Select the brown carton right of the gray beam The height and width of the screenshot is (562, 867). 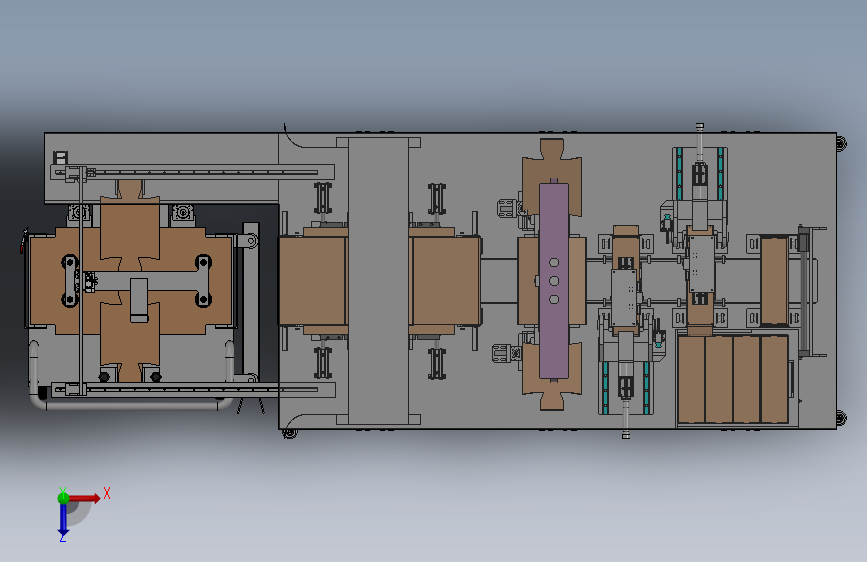pos(446,281)
